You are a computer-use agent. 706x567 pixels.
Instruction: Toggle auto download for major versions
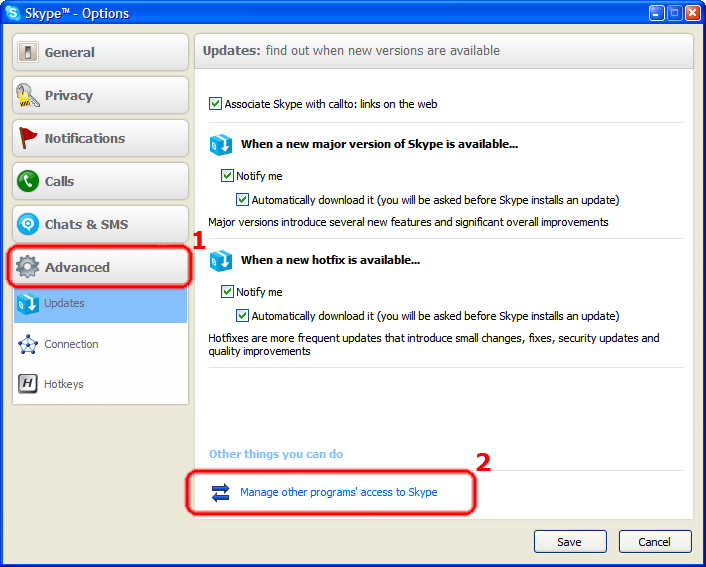pyautogui.click(x=242, y=200)
